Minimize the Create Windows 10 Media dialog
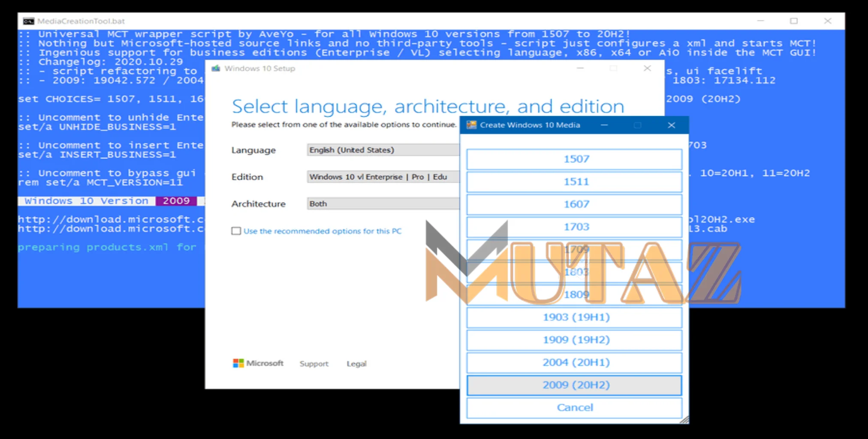This screenshot has height=439, width=868. tap(604, 125)
